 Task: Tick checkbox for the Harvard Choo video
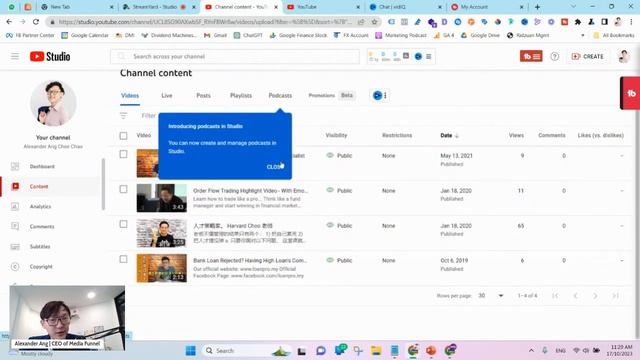tap(123, 224)
